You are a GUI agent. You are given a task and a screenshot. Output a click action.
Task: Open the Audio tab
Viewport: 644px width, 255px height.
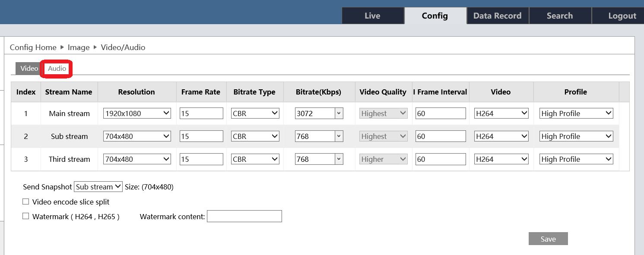[57, 69]
